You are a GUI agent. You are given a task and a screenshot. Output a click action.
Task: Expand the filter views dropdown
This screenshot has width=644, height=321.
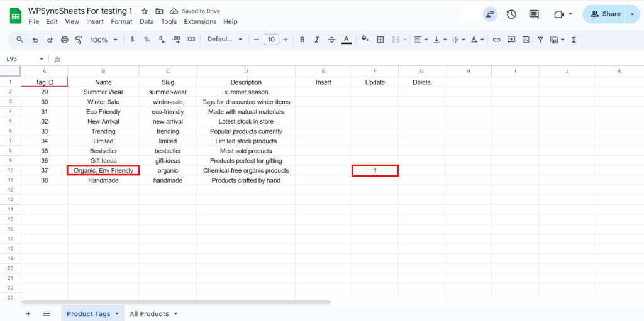click(562, 40)
